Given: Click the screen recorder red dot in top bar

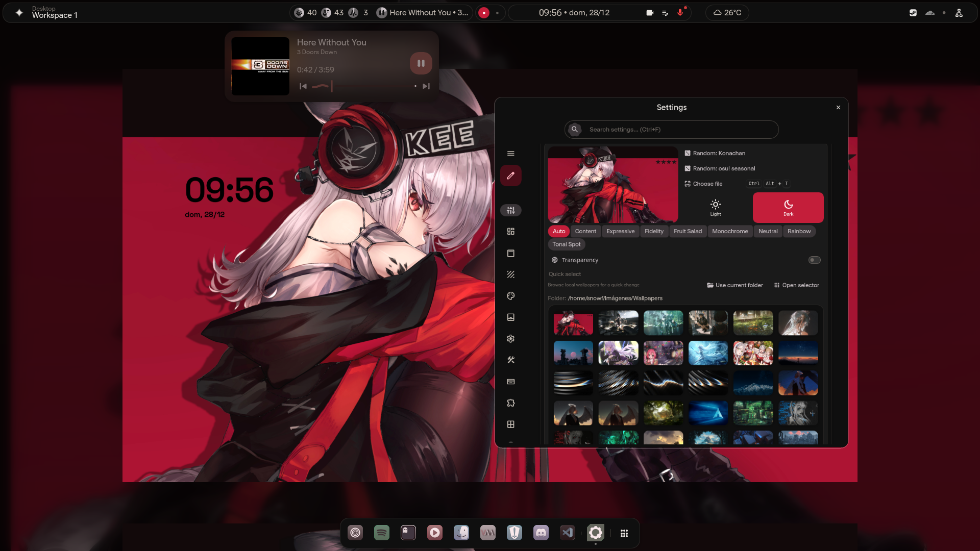Looking at the screenshot, I should (x=484, y=12).
